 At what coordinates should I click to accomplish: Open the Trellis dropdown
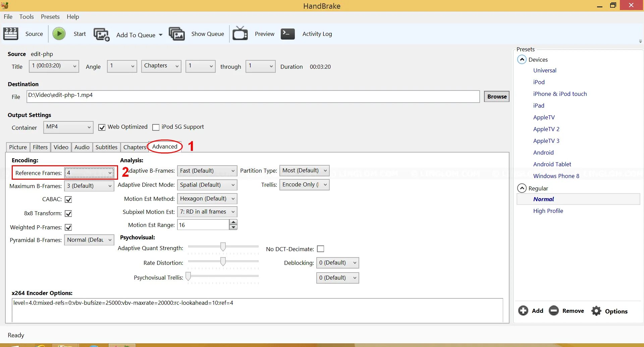[304, 185]
